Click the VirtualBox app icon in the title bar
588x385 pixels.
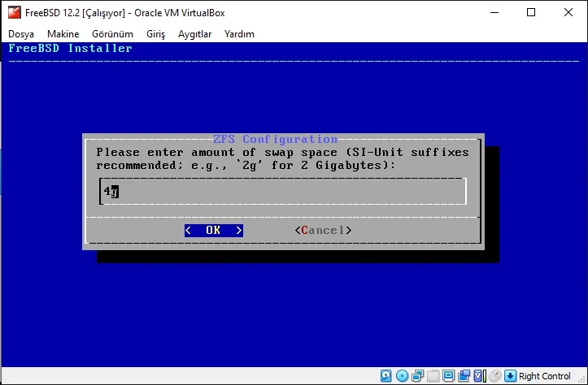coord(15,12)
